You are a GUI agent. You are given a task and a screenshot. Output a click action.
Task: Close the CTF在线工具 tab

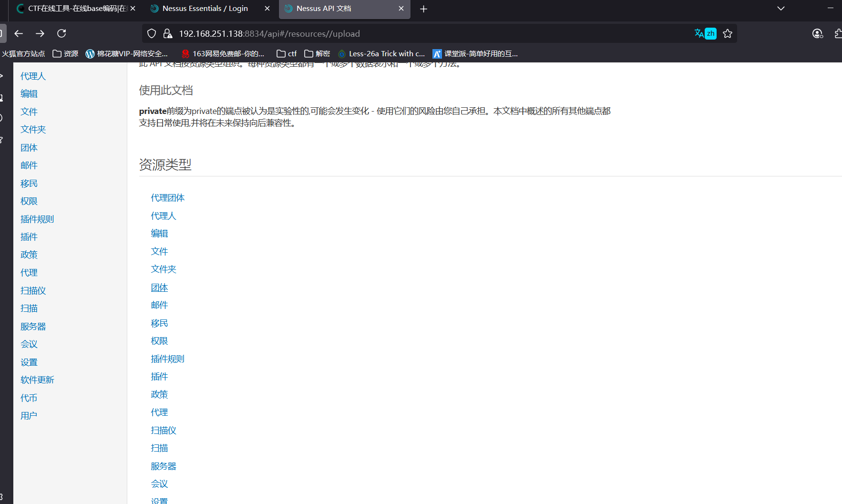click(133, 9)
